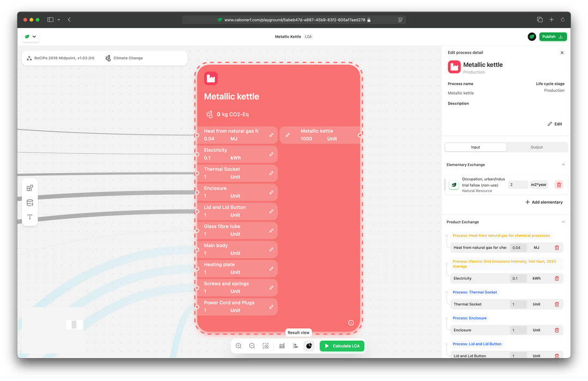Switch to the Input tab
The image size is (588, 381).
point(475,148)
